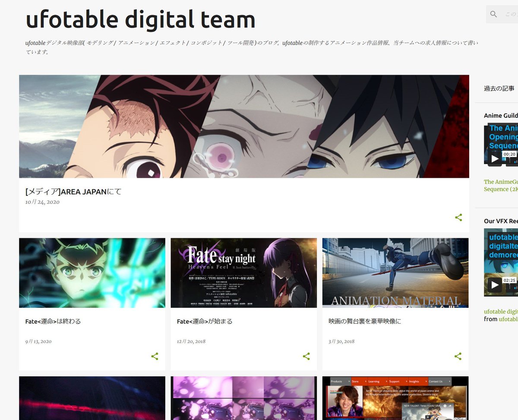Screen dimensions: 518x420
Task: Open the Fate<運命>が始まる post title
Action: click(205, 321)
